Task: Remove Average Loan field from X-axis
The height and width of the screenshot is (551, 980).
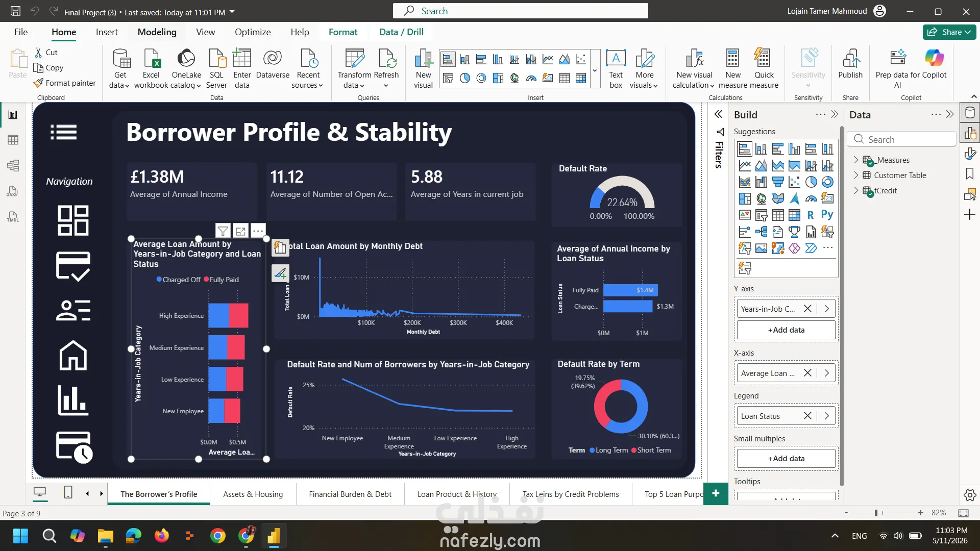Action: coord(807,373)
